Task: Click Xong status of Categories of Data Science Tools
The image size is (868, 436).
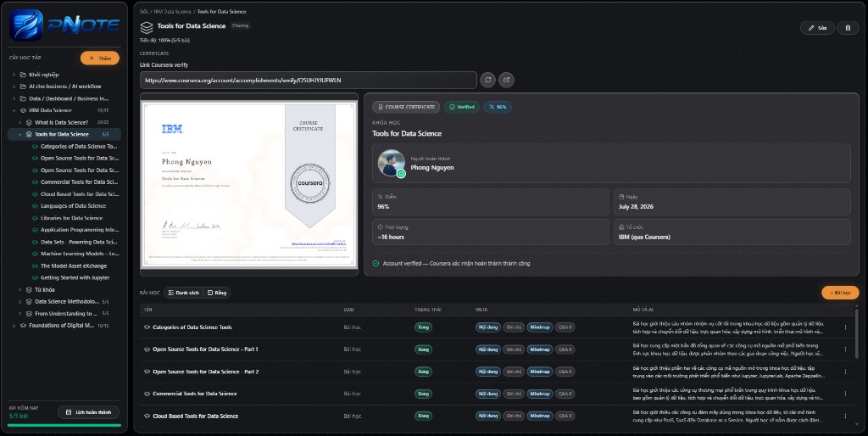Action: (x=424, y=327)
